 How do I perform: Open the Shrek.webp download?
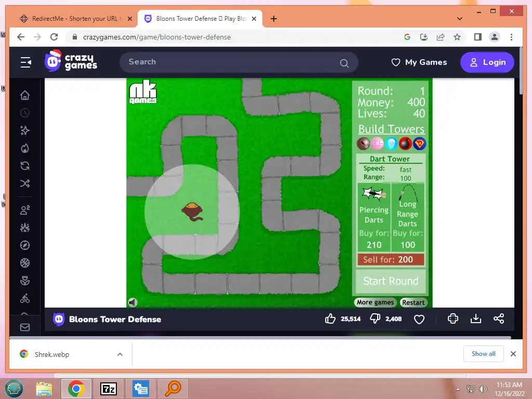coord(51,354)
